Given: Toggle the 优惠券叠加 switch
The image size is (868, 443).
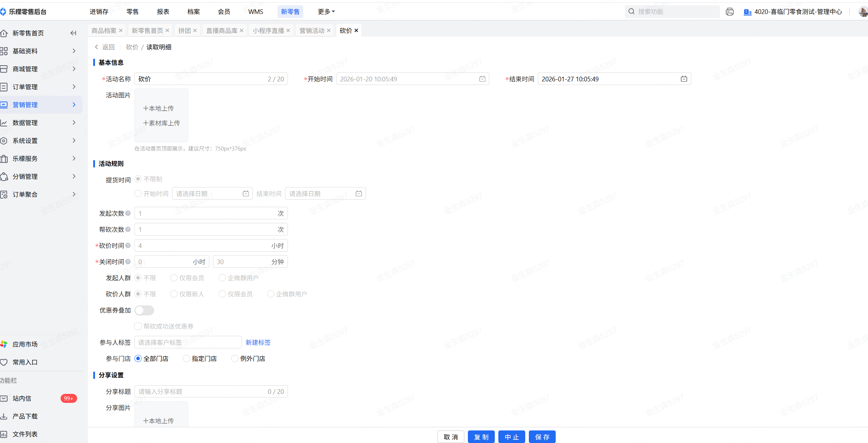Looking at the screenshot, I should (144, 310).
